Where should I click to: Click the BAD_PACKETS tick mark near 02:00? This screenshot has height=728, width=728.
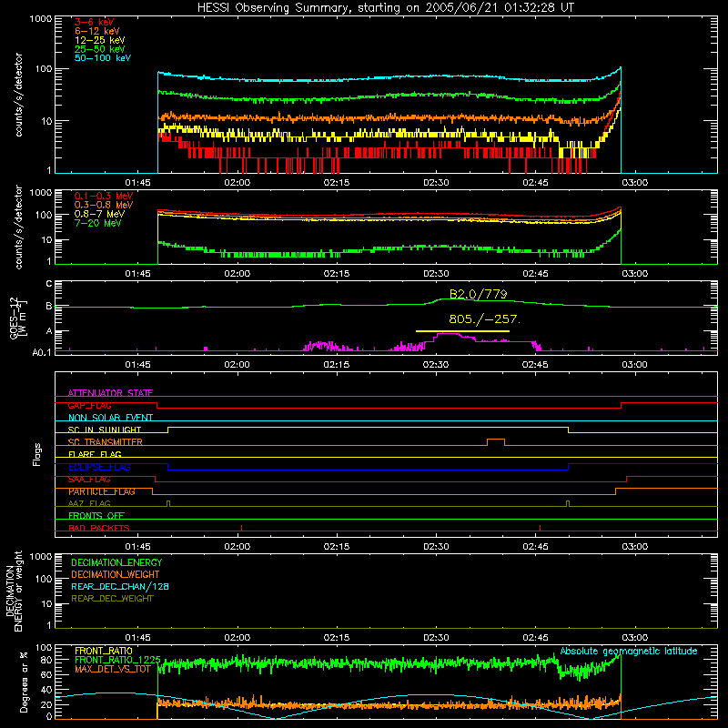tap(241, 528)
